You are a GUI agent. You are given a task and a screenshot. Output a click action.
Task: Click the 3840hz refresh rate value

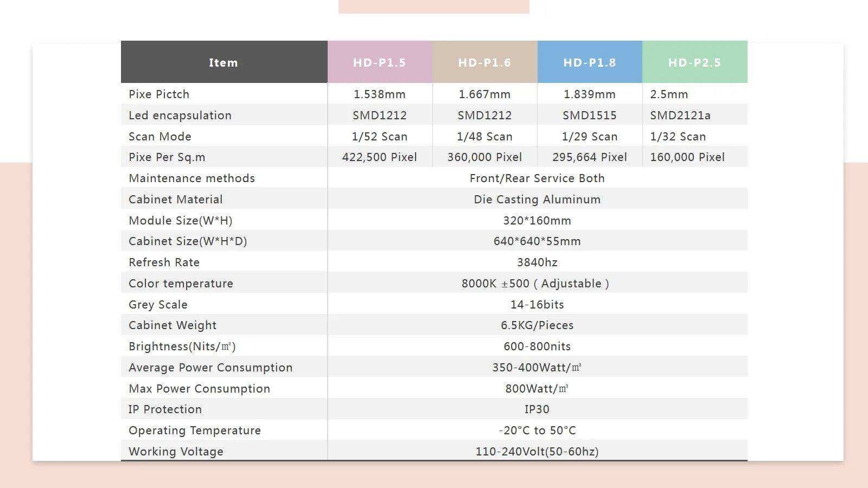[537, 262]
